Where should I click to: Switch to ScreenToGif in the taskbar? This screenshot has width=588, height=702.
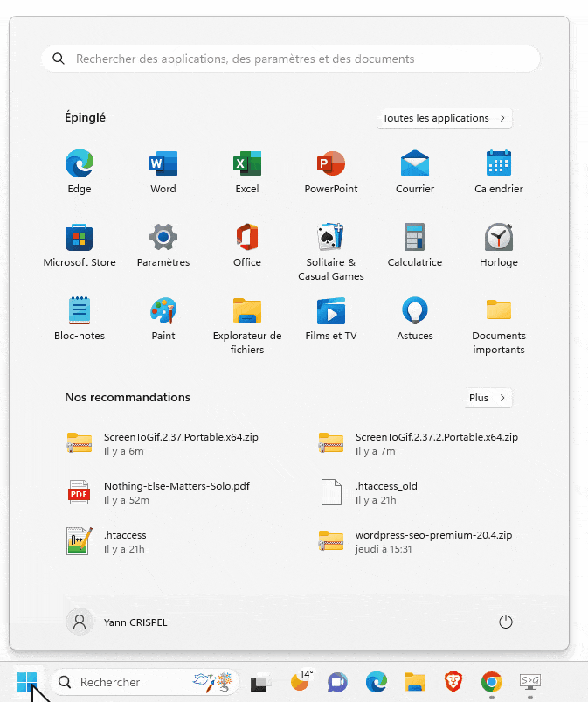tap(529, 682)
